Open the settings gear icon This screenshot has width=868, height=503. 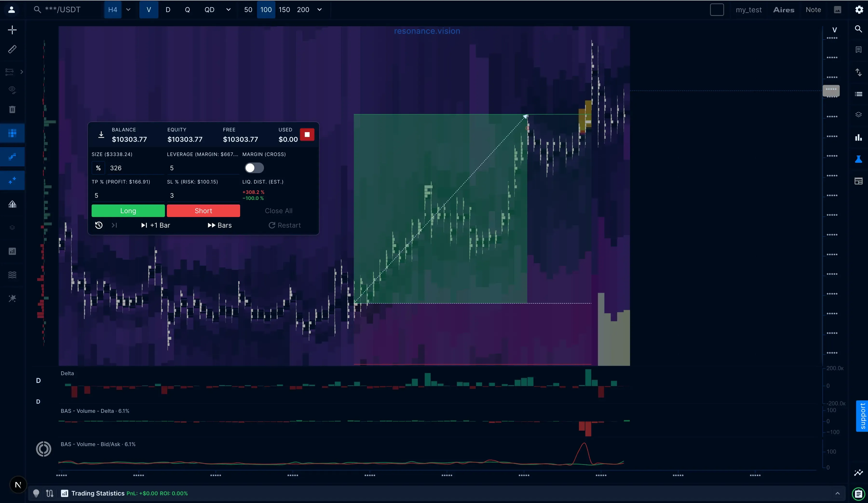tap(859, 10)
